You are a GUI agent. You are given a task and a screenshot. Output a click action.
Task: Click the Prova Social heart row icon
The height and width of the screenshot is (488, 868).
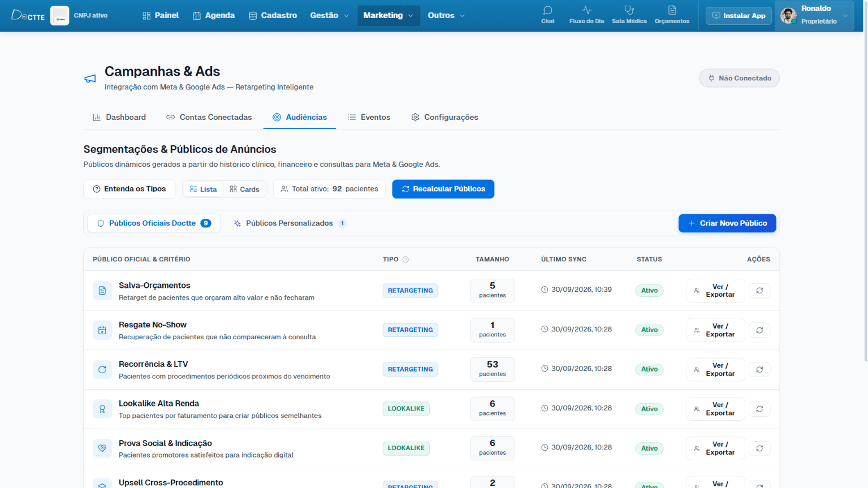(102, 448)
